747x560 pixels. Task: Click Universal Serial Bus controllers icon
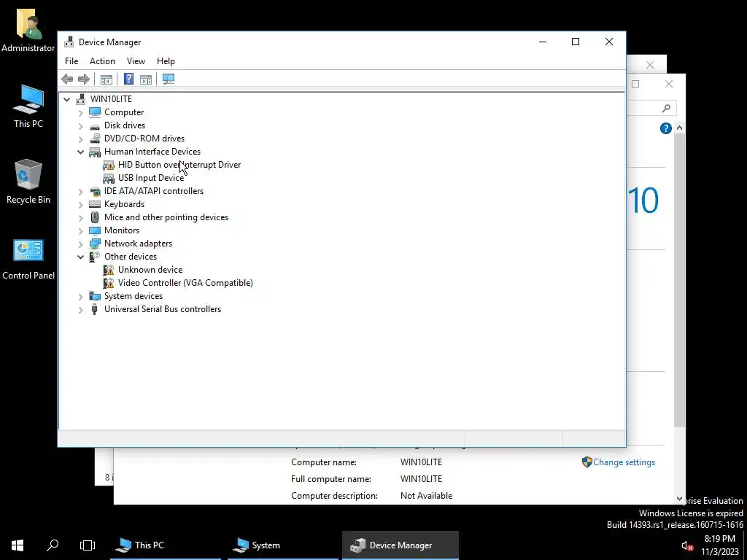(95, 309)
